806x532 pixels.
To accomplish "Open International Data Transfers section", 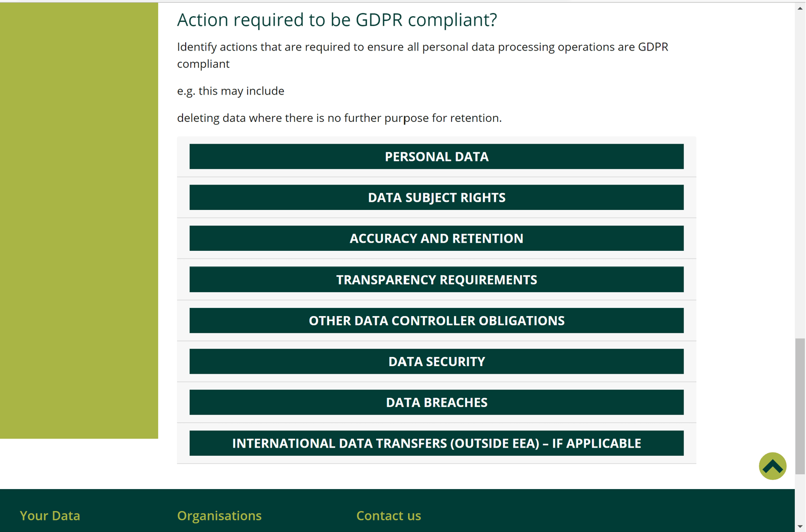I will coord(436,444).
